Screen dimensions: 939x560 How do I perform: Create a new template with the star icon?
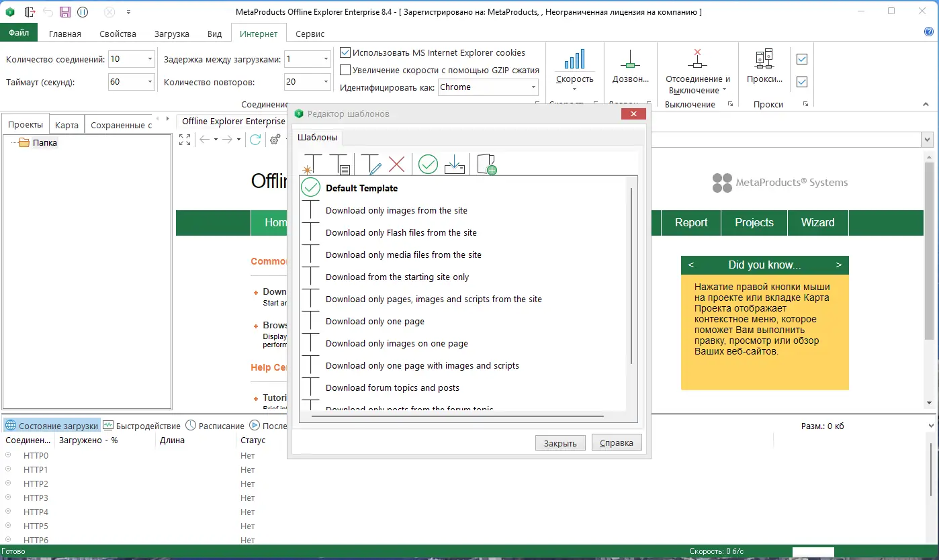(311, 164)
